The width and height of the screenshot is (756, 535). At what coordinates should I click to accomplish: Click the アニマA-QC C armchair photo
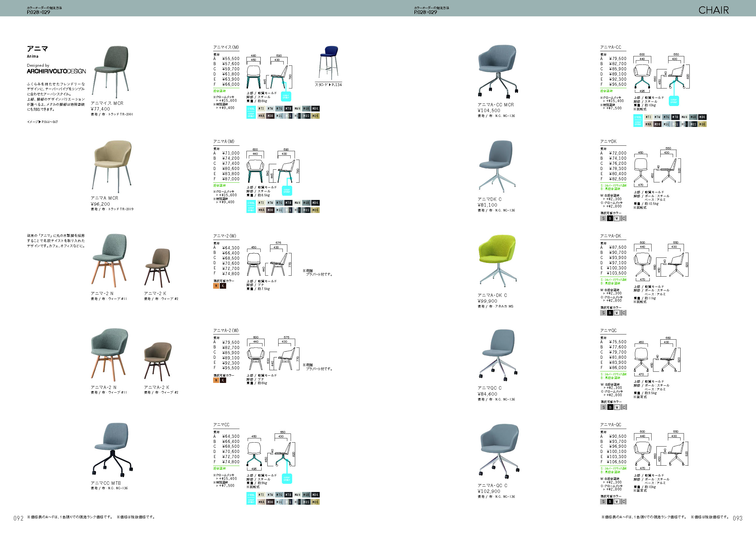[x=499, y=451]
